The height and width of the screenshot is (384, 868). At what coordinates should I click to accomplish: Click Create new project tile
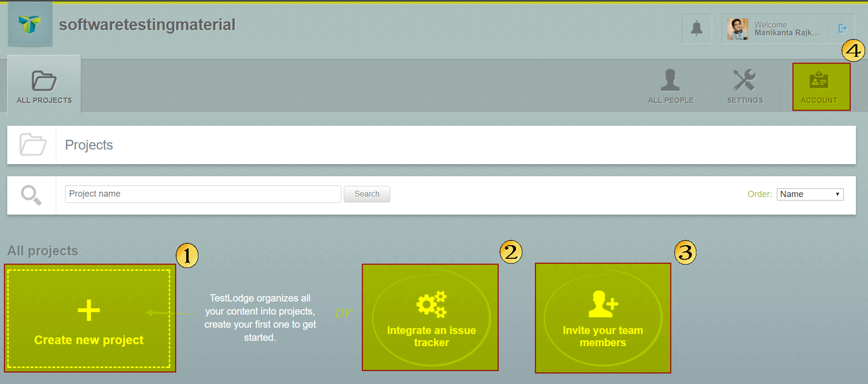[x=90, y=318]
